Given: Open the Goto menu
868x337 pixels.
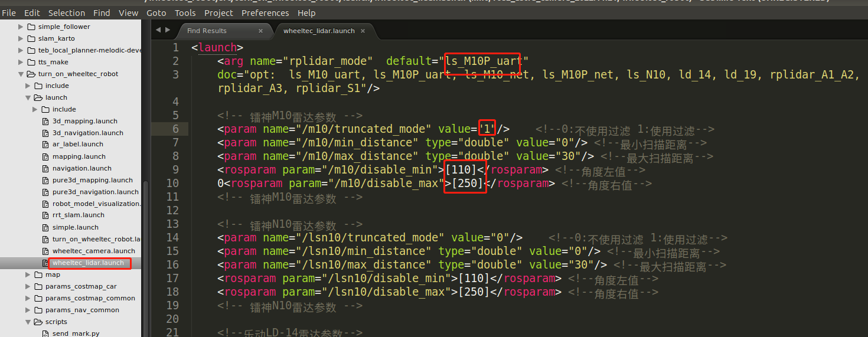Looking at the screenshot, I should (156, 12).
